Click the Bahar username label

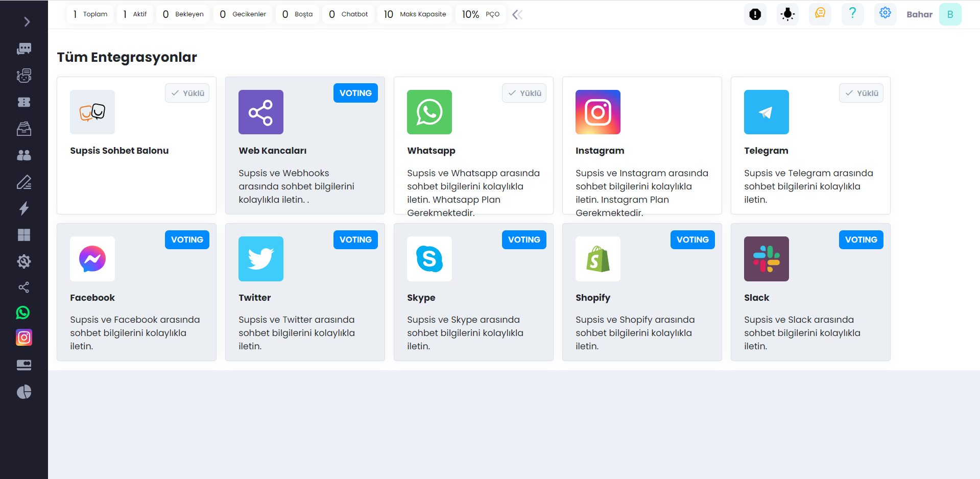pos(919,14)
